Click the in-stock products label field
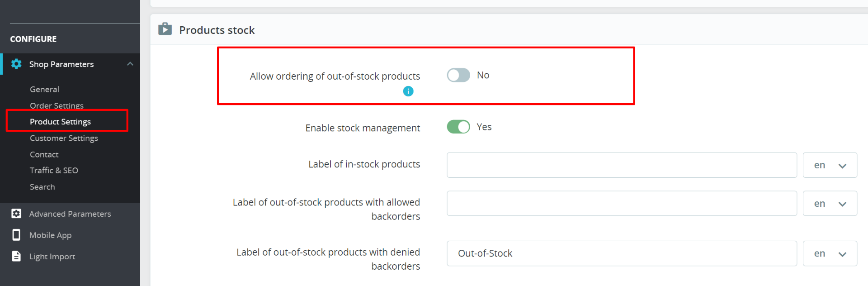 point(622,165)
